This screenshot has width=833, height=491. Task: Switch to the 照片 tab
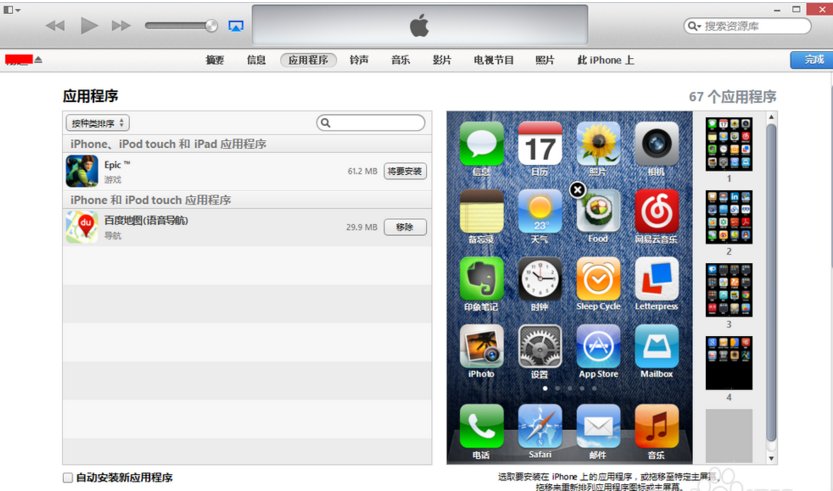click(545, 60)
